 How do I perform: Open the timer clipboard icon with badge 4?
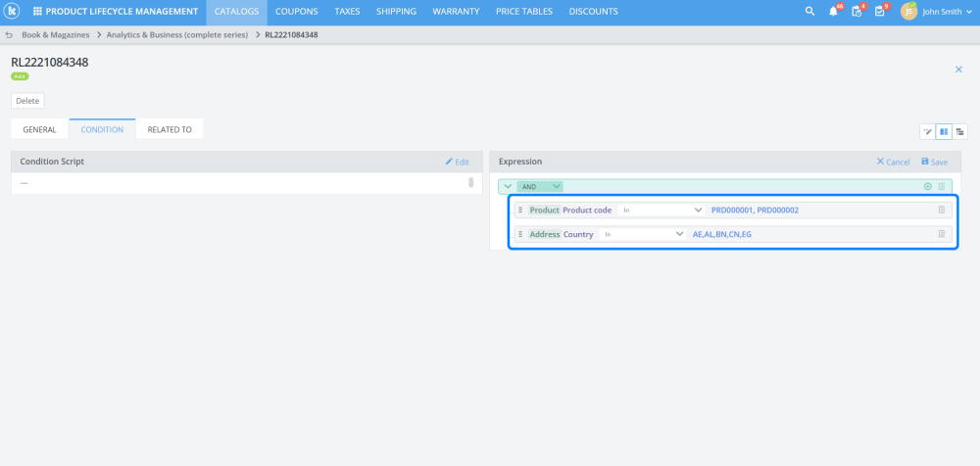click(857, 11)
